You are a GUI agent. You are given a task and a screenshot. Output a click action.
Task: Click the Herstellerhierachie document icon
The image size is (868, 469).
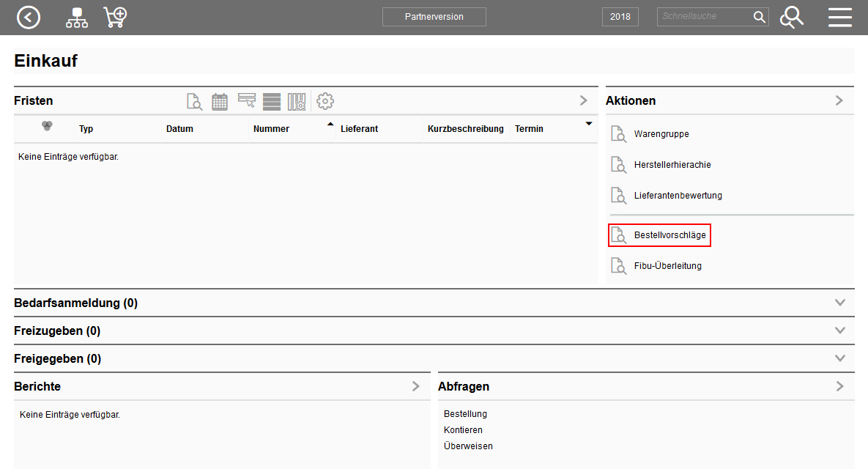pyautogui.click(x=618, y=165)
